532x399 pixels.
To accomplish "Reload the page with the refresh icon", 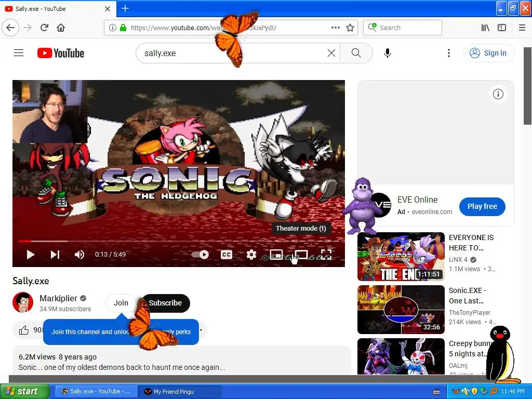I will [44, 28].
